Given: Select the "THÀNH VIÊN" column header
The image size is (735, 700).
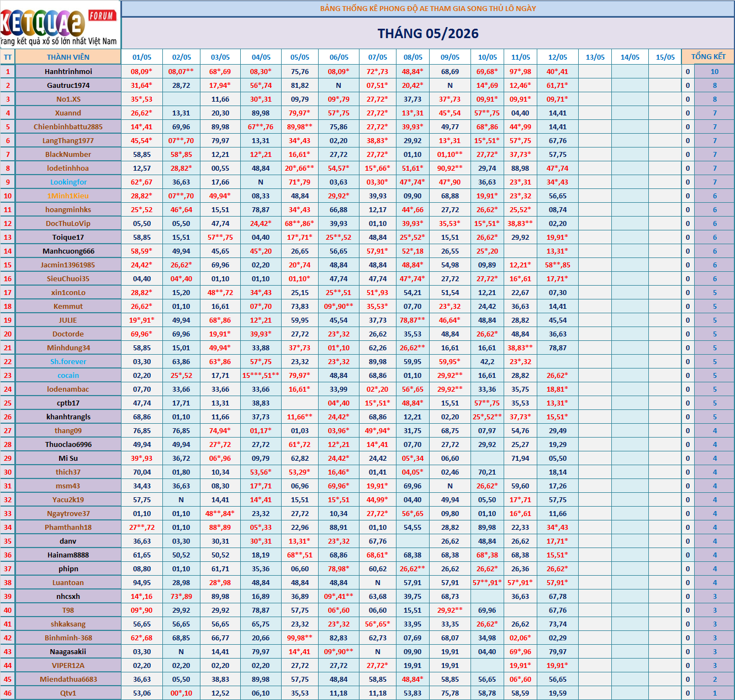Looking at the screenshot, I should pyautogui.click(x=68, y=57).
